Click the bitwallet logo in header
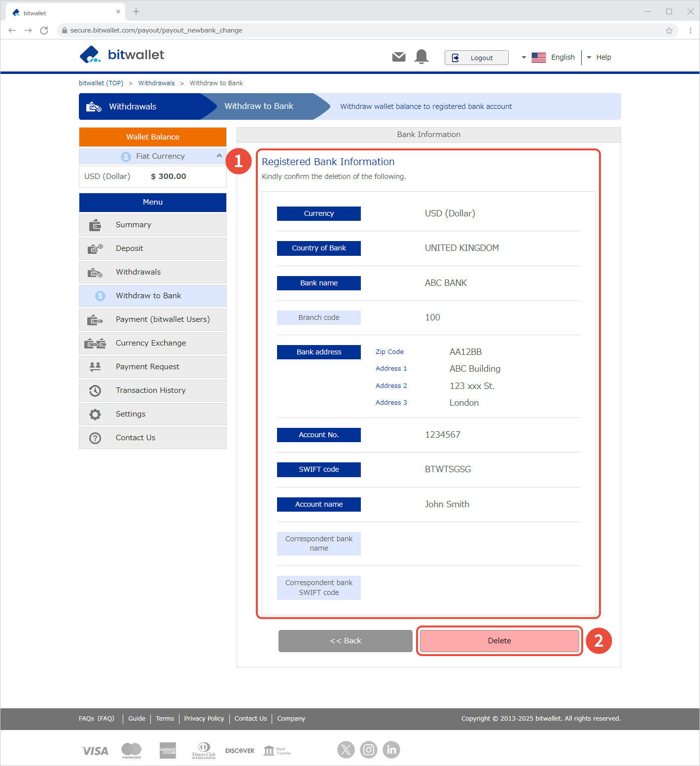The width and height of the screenshot is (700, 766). coord(122,55)
